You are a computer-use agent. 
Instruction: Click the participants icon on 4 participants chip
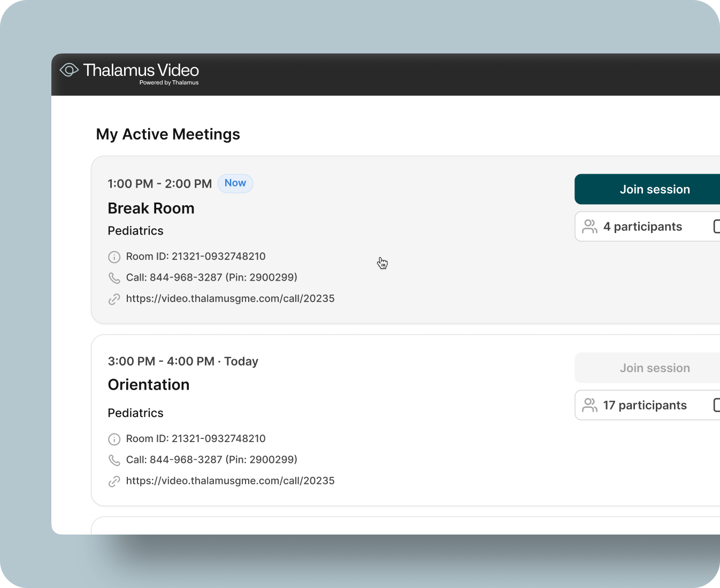[589, 226]
